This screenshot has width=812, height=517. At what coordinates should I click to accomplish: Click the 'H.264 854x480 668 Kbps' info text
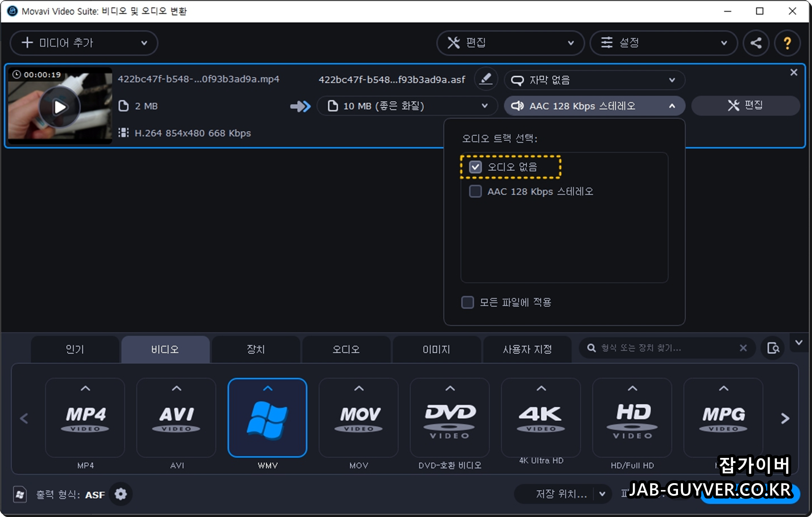pos(193,133)
